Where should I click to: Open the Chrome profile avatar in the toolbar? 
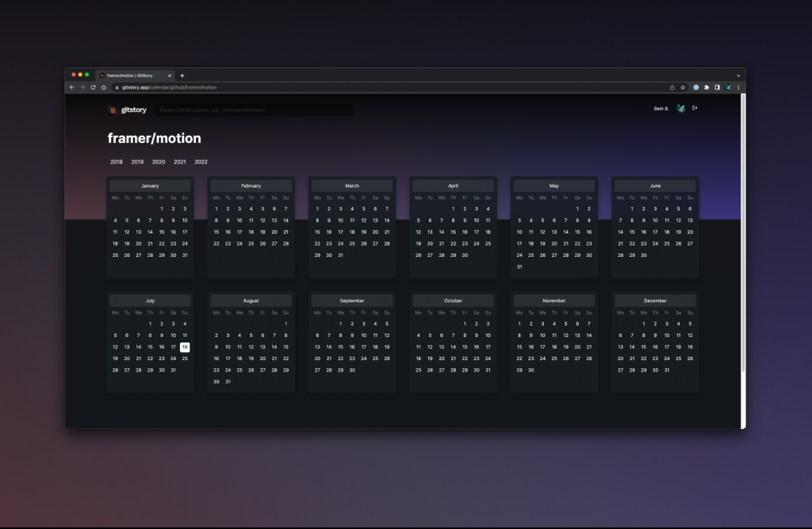tap(728, 87)
